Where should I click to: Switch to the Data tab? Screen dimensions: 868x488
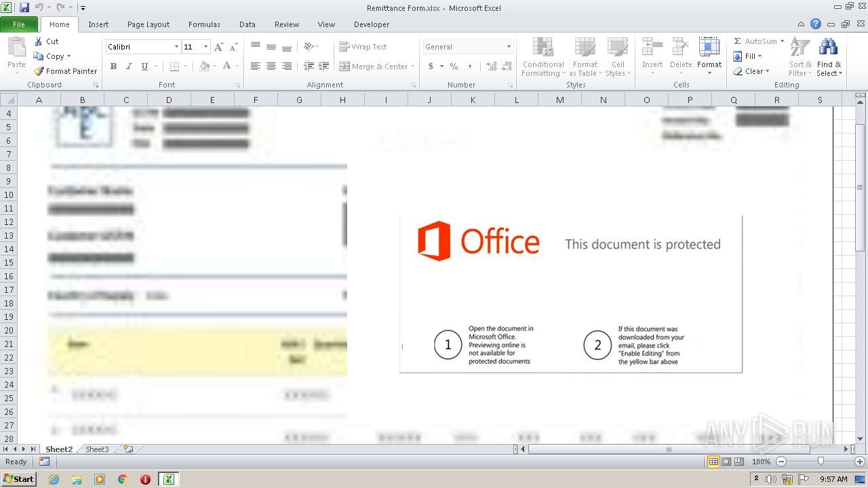pos(248,24)
